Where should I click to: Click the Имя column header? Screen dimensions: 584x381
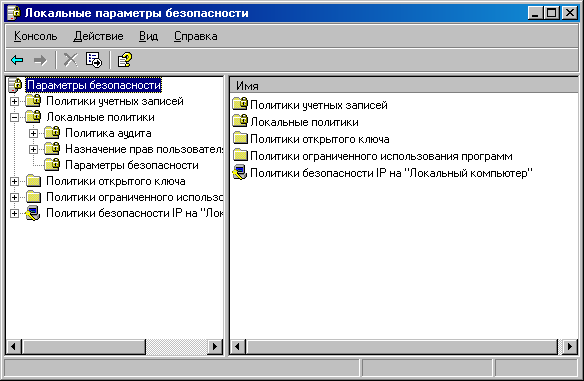point(404,86)
